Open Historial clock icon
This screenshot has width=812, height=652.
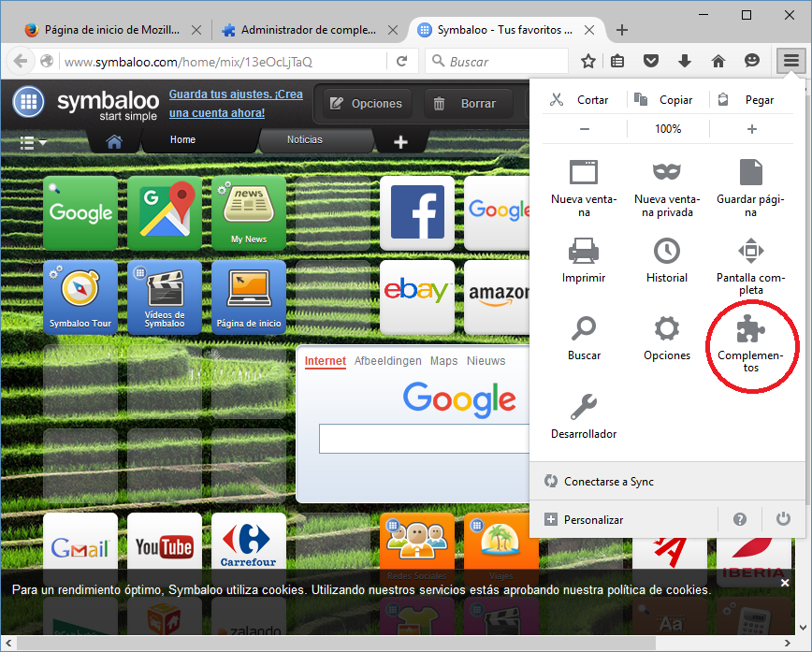pyautogui.click(x=666, y=260)
